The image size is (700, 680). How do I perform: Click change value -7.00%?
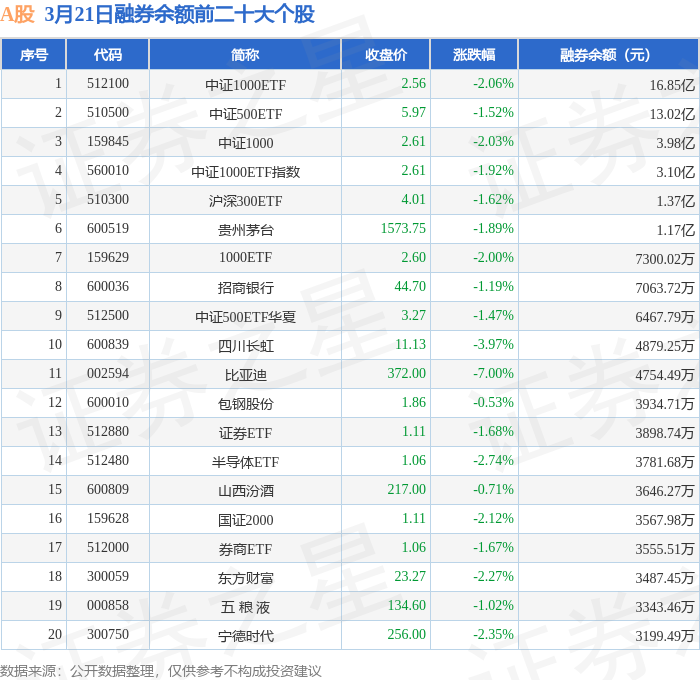(493, 373)
